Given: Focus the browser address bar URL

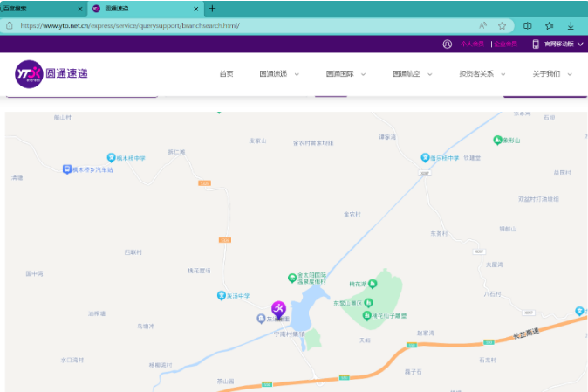Looking at the screenshot, I should pyautogui.click(x=130, y=25).
